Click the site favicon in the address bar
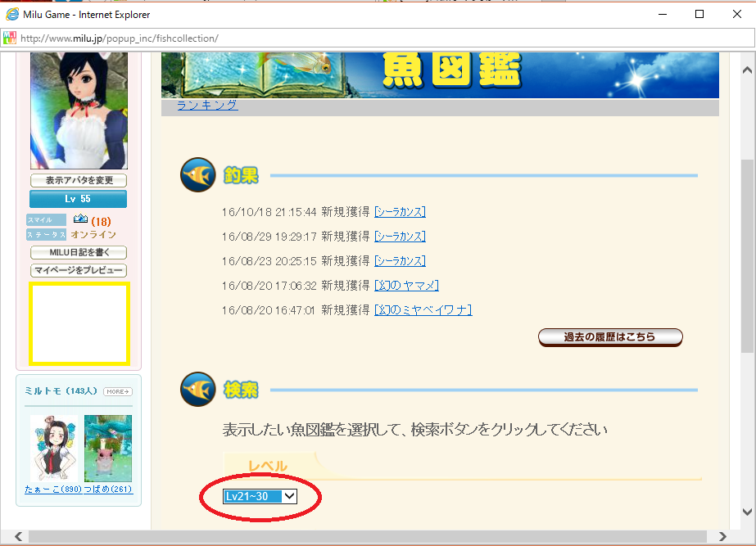 (10, 38)
